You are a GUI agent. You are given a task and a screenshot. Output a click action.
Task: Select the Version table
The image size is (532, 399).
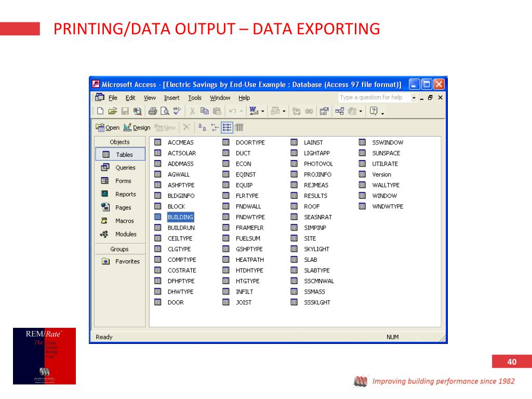[x=382, y=175]
